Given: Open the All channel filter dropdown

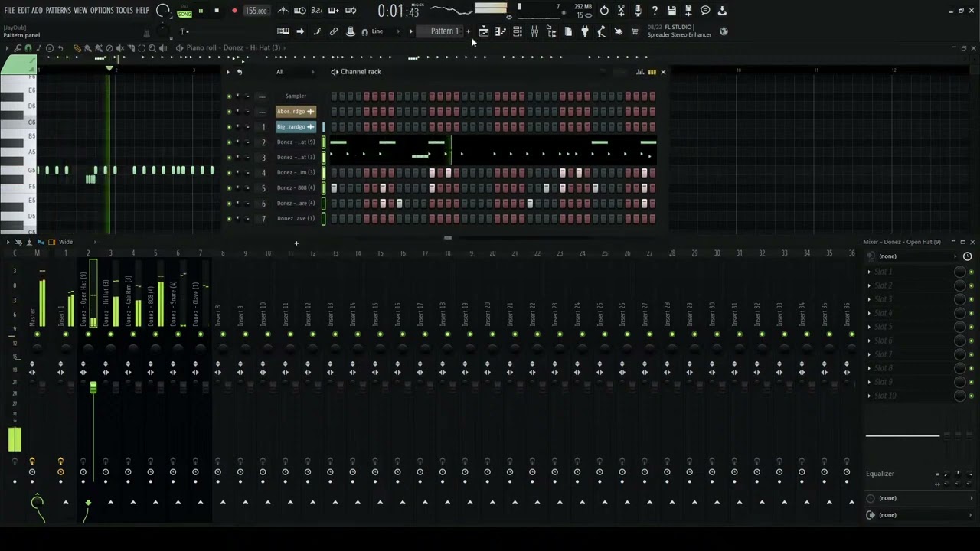Looking at the screenshot, I should (x=296, y=72).
